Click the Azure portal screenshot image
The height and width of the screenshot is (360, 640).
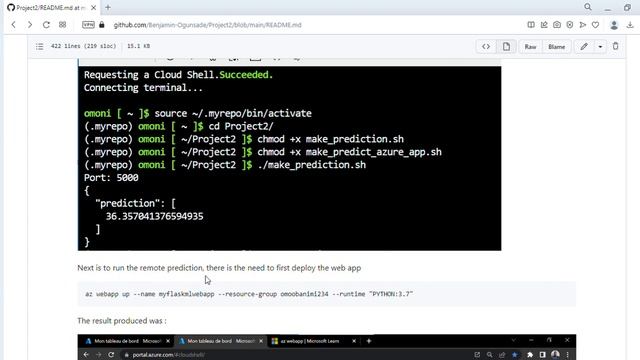point(327,347)
